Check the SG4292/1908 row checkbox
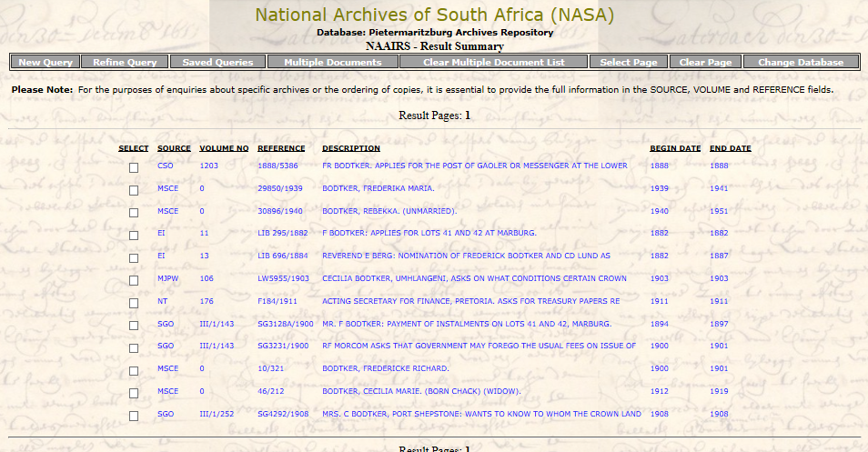The height and width of the screenshot is (452, 868). click(x=134, y=416)
